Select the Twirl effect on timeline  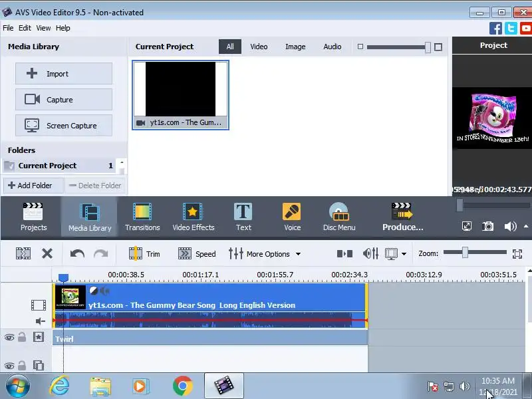click(x=210, y=338)
